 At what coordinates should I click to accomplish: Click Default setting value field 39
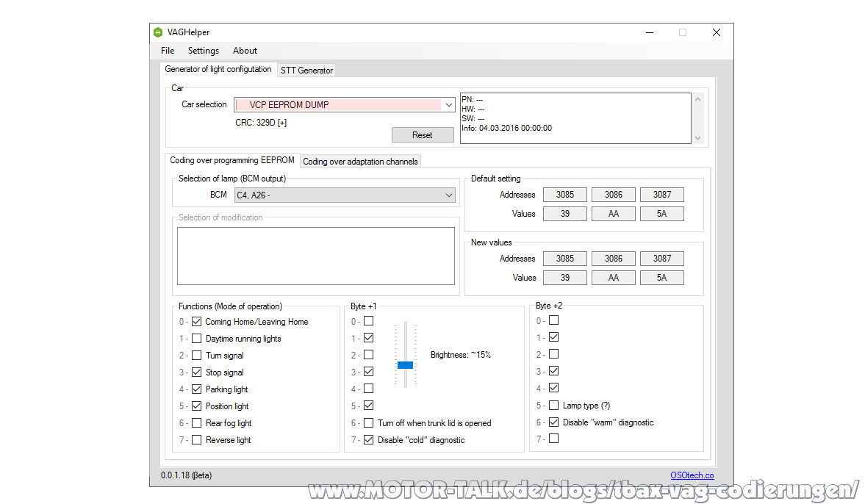[x=565, y=214]
